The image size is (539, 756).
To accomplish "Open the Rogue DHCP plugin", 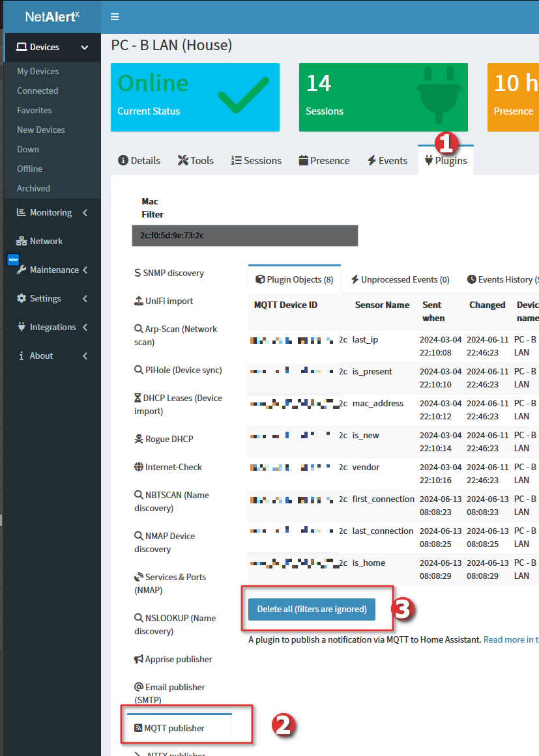I will 169,439.
